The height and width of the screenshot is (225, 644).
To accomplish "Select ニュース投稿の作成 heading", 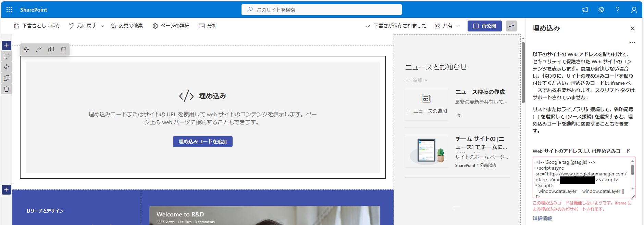I will click(x=480, y=92).
